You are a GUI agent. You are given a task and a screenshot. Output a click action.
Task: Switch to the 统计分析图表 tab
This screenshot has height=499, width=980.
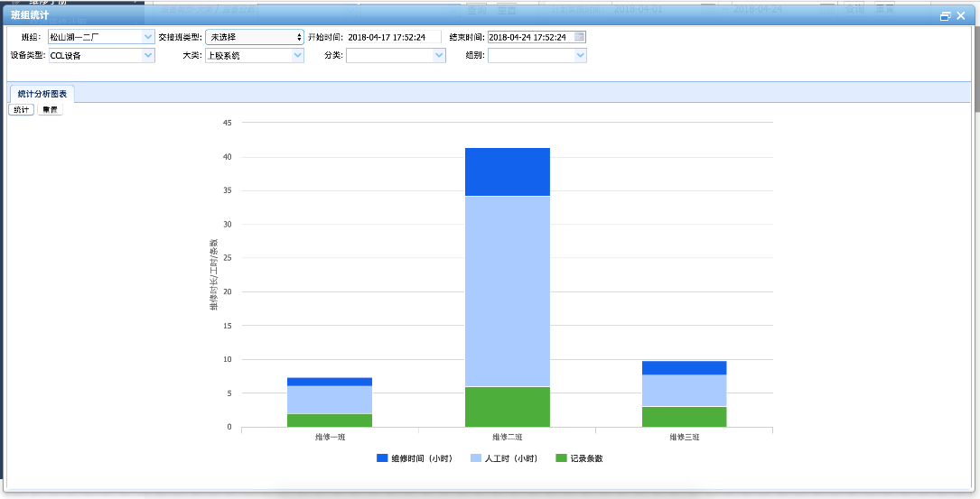click(42, 94)
